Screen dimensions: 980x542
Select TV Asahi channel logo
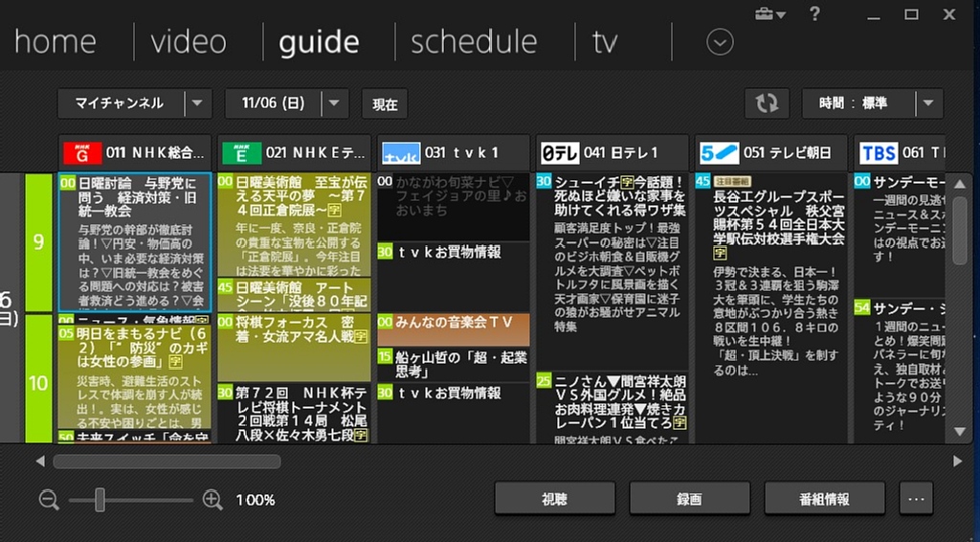pyautogui.click(x=720, y=152)
